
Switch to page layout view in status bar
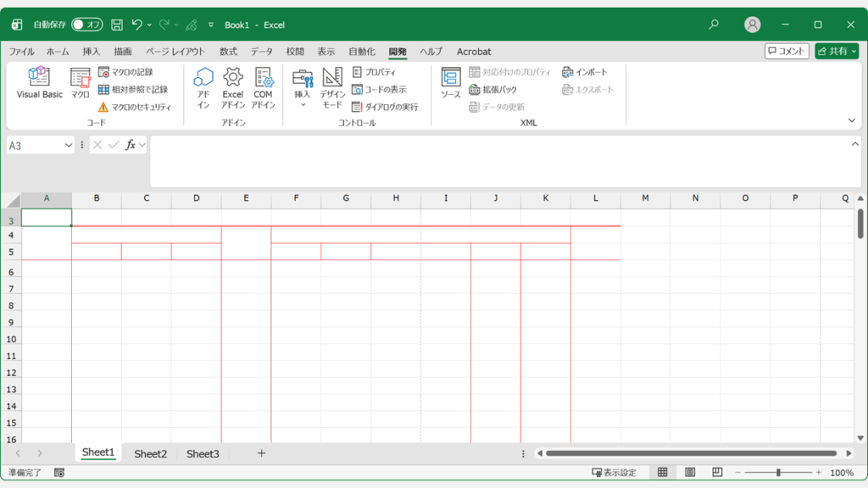[690, 473]
